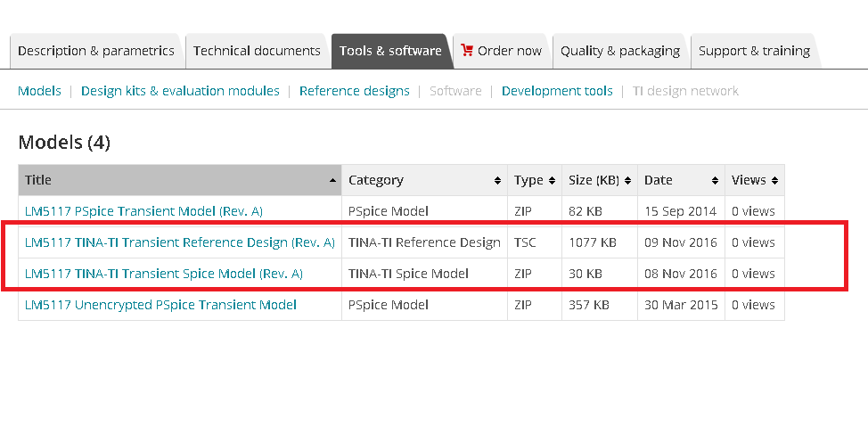This screenshot has height=443, width=868.
Task: Open Design kits & evaluation modules link
Action: click(x=180, y=91)
